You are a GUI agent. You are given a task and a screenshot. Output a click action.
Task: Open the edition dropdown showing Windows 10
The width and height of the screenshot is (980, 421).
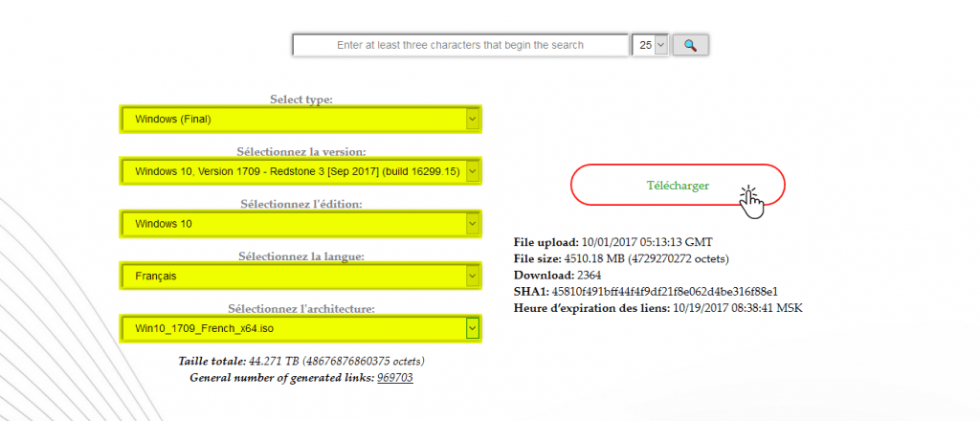pos(301,224)
